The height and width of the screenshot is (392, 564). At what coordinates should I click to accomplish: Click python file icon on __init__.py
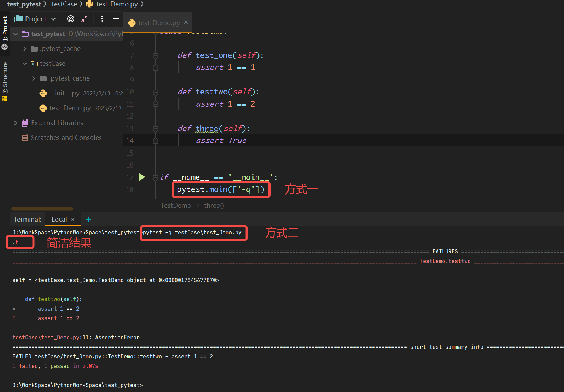[43, 93]
